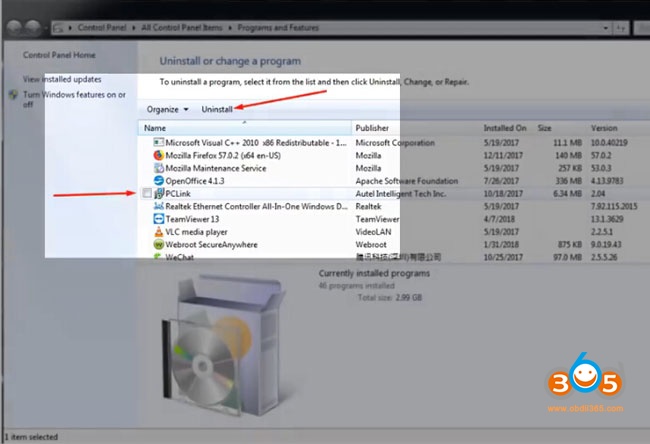Open Control Panel Home link

(59, 55)
